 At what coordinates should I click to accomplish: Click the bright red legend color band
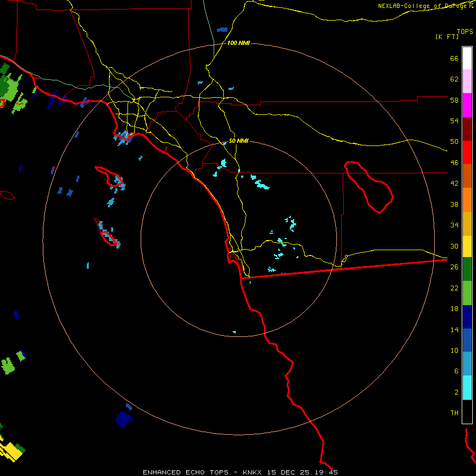pos(467,152)
